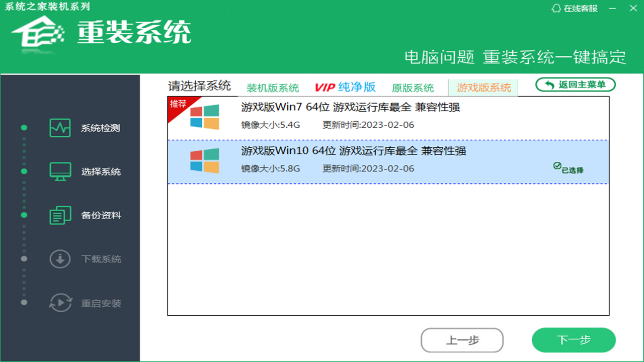Toggle the 已选择 checkmark on Win10 row
The width and height of the screenshot is (644, 362).
click(557, 166)
